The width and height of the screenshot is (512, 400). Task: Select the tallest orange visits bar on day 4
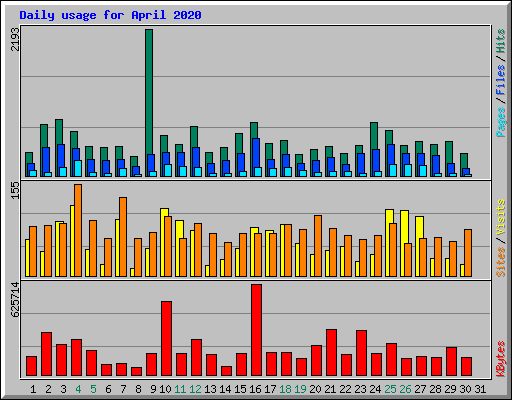point(78,230)
